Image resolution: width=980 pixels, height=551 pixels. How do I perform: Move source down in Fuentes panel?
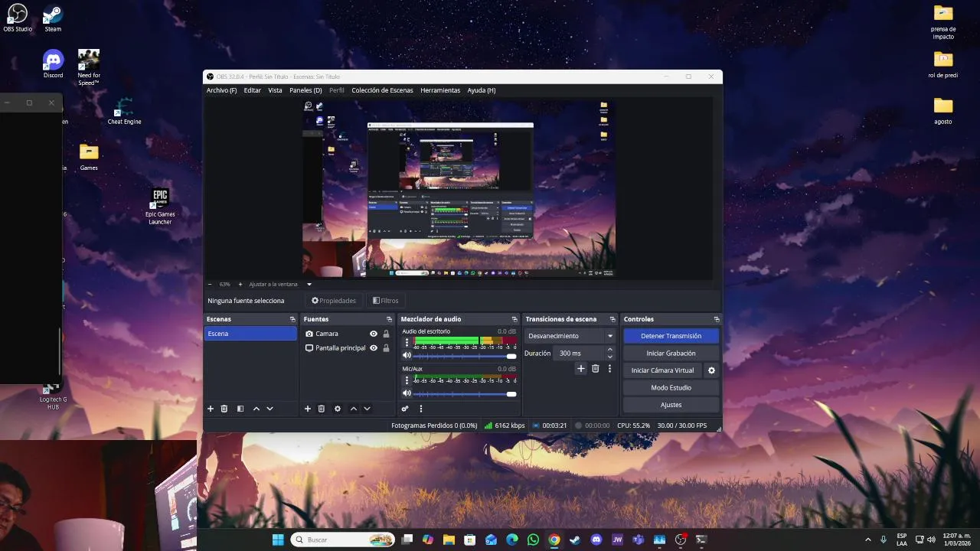click(367, 409)
